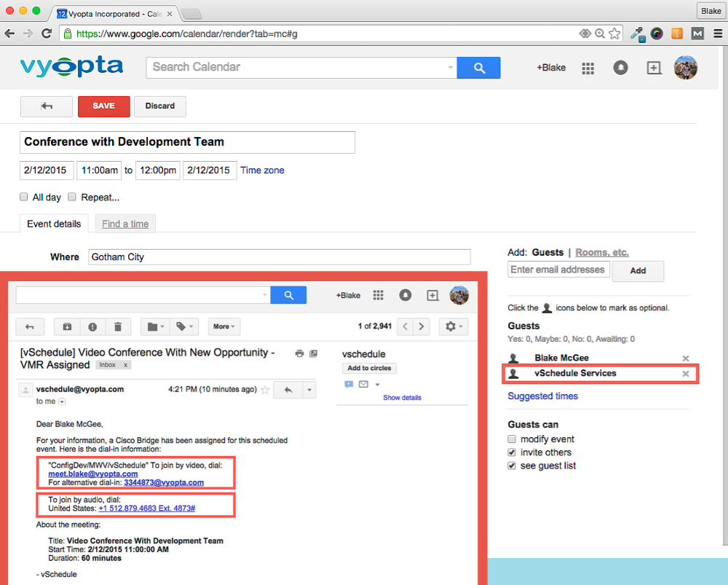Image resolution: width=728 pixels, height=585 pixels.
Task: Click the event title input field
Action: [187, 142]
